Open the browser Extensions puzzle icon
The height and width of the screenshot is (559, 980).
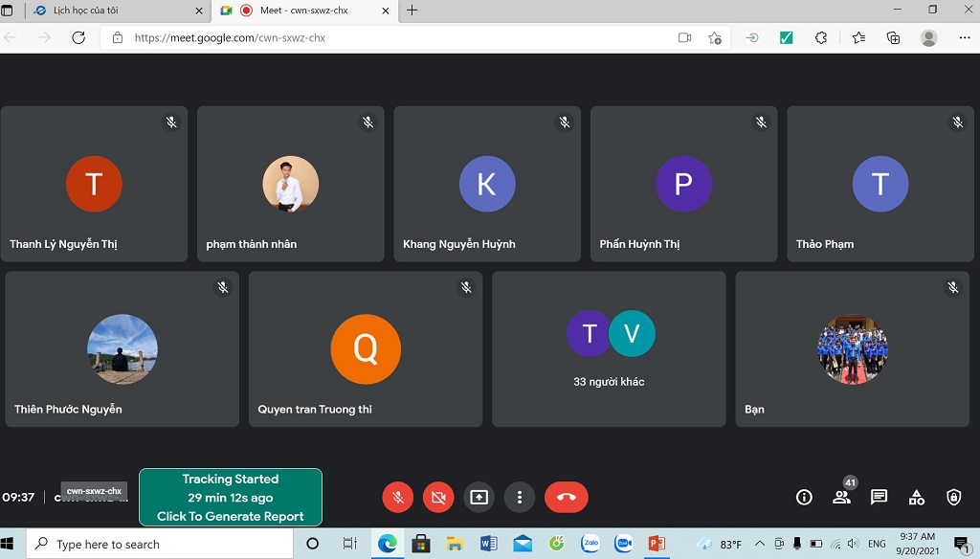coord(820,38)
